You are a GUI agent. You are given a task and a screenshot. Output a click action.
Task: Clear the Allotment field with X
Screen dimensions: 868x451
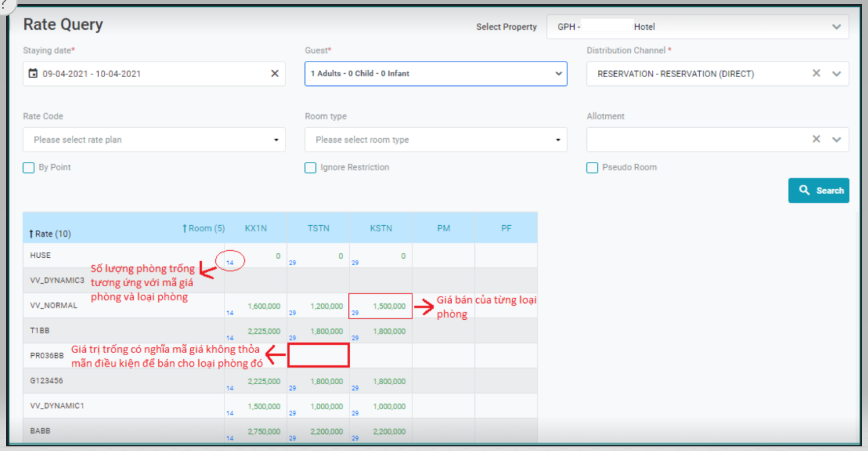point(816,139)
